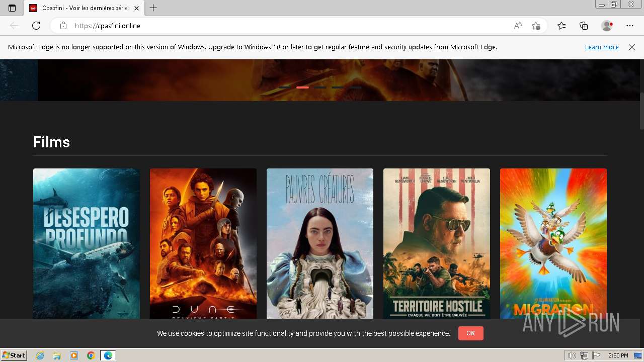Open the profile avatar icon
The height and width of the screenshot is (362, 644).
pyautogui.click(x=607, y=26)
